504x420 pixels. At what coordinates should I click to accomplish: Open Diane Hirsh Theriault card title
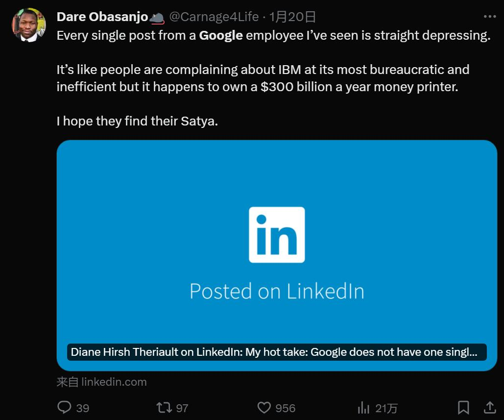coord(274,352)
